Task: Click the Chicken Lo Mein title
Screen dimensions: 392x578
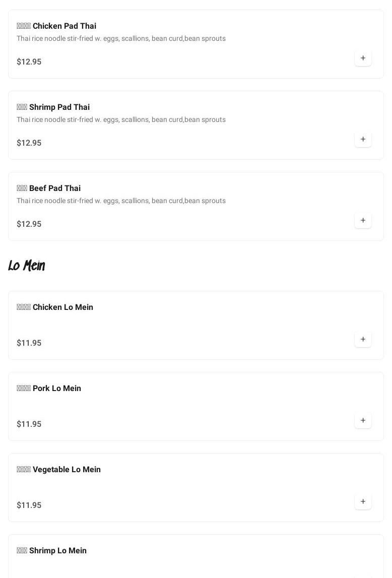Action: [x=55, y=307]
